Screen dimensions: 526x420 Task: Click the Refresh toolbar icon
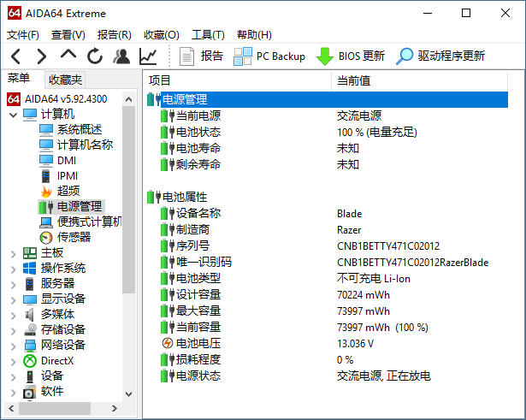pos(95,56)
